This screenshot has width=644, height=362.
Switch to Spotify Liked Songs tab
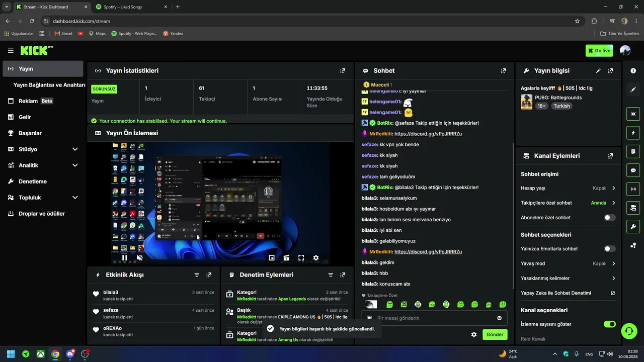pos(131,7)
